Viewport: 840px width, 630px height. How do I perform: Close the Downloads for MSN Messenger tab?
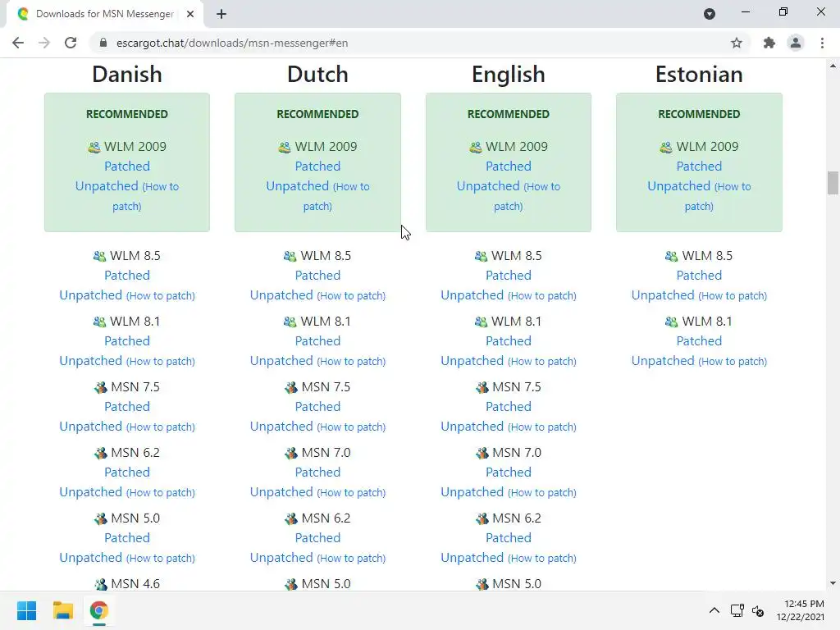tap(190, 14)
